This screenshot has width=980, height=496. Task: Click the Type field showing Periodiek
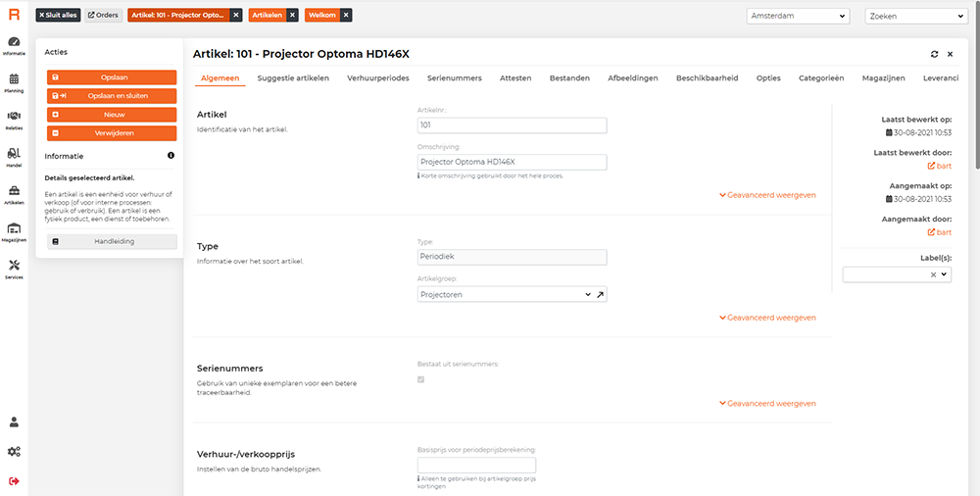coord(512,257)
